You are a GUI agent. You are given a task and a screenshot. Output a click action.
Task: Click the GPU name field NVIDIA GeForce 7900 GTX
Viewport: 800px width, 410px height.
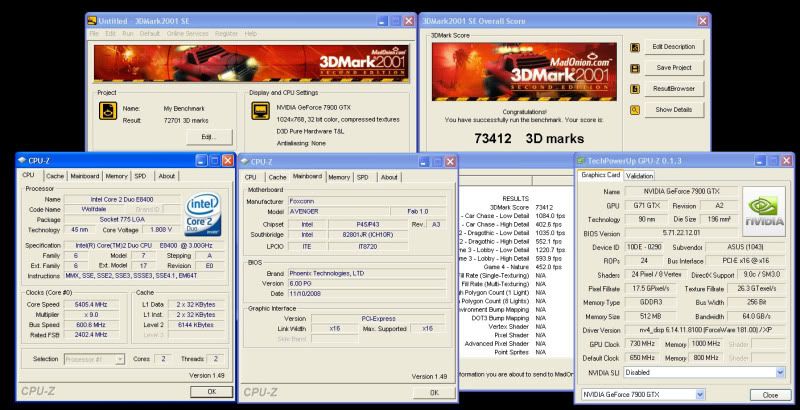tap(682, 192)
